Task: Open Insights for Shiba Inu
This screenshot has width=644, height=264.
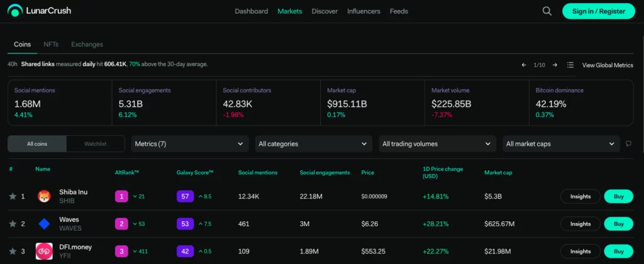Action: tap(580, 196)
